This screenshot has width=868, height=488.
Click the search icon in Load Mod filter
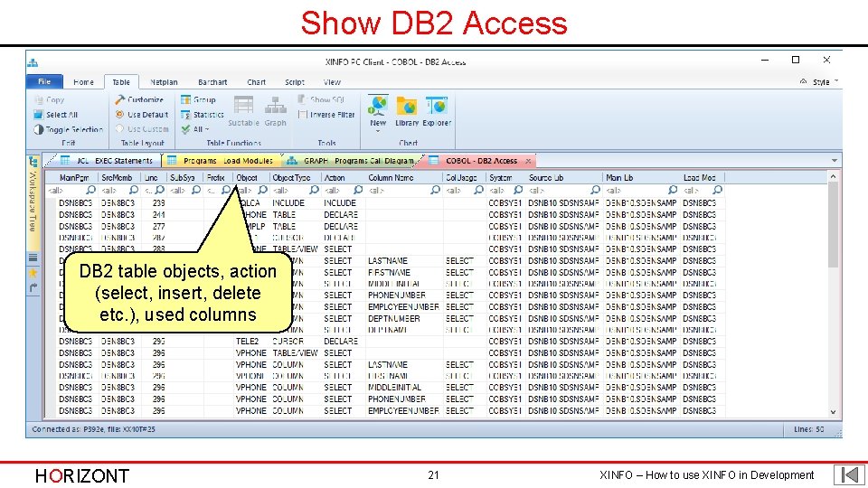(717, 190)
